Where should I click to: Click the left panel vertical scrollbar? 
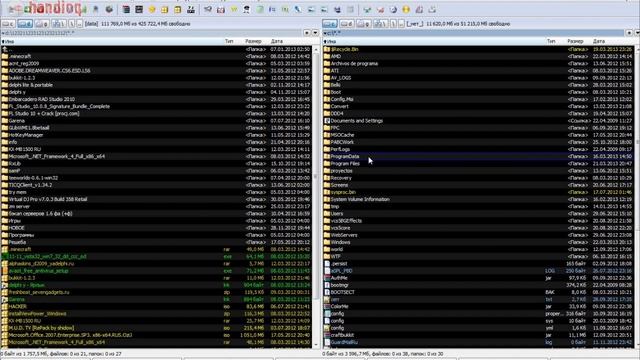[316, 196]
